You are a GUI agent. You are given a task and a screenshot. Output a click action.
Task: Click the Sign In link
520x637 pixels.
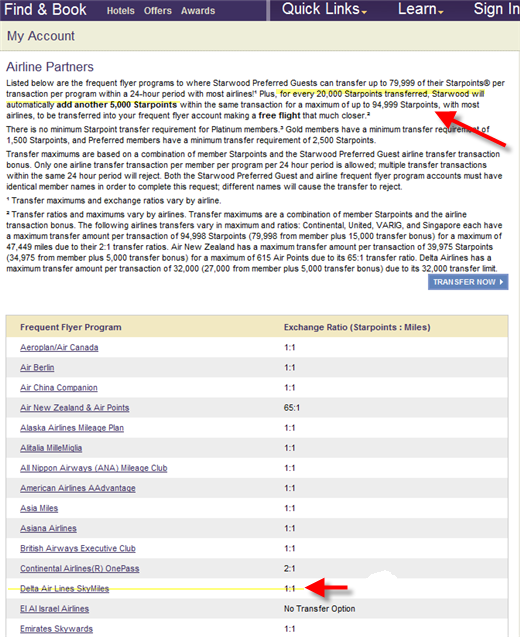tap(496, 9)
